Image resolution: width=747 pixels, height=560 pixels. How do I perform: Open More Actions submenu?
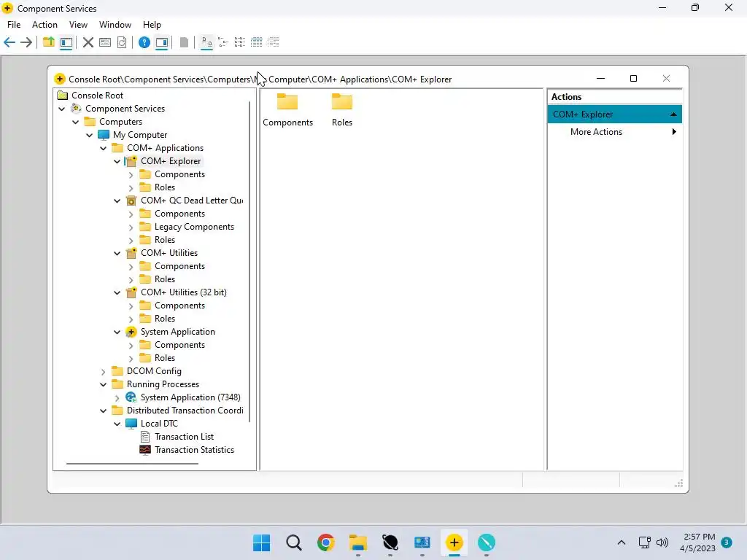(614, 132)
